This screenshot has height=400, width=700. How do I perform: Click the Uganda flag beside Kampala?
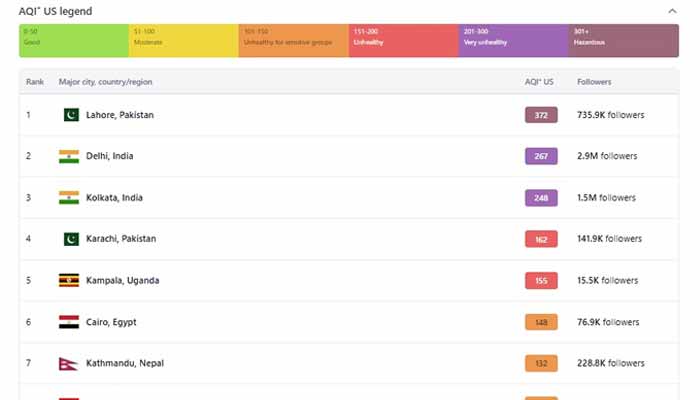pyautogui.click(x=68, y=280)
